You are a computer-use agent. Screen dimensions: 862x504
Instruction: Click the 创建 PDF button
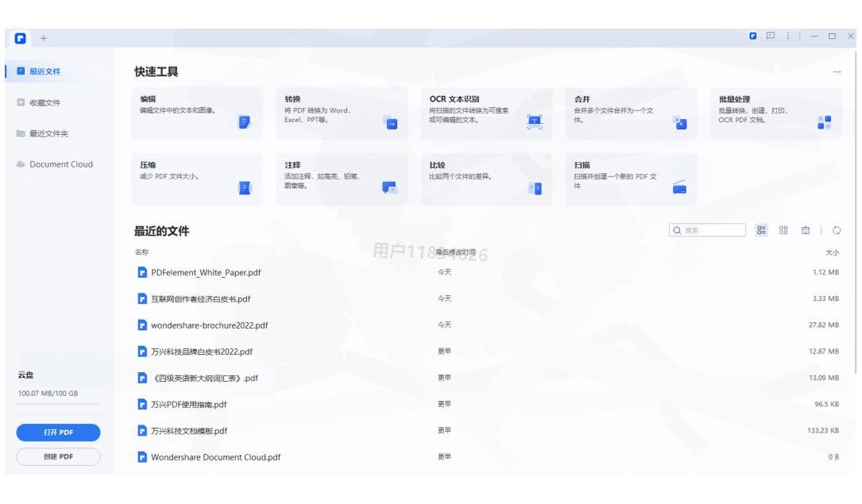pyautogui.click(x=58, y=456)
